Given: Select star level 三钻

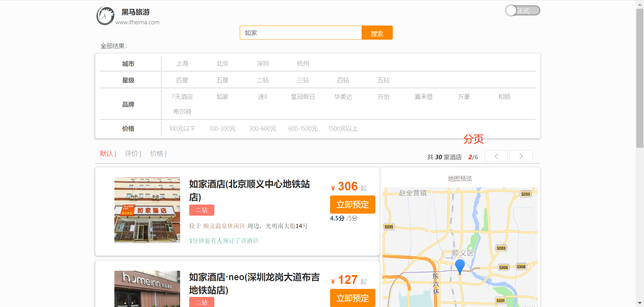Looking at the screenshot, I should pyautogui.click(x=303, y=80).
